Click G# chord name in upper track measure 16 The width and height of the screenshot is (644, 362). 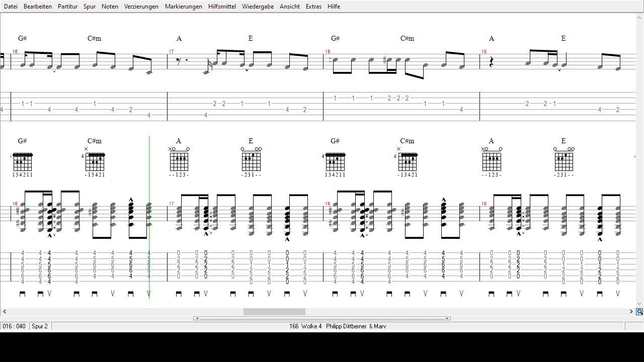22,38
